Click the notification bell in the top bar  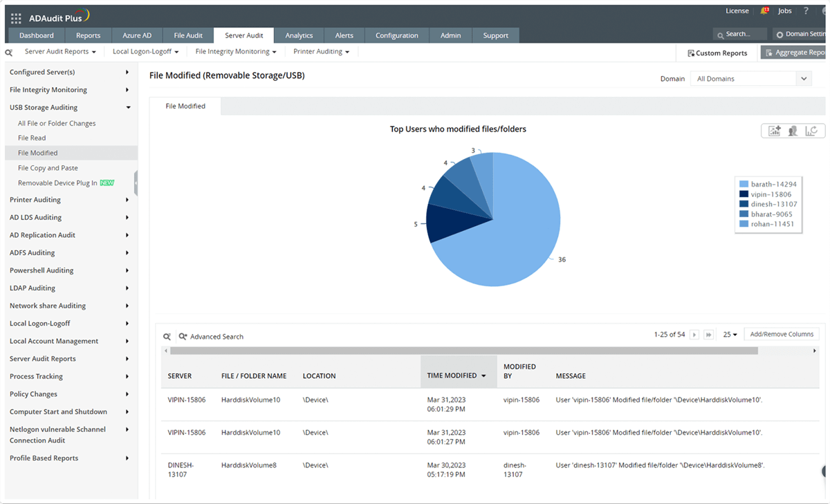pyautogui.click(x=764, y=10)
